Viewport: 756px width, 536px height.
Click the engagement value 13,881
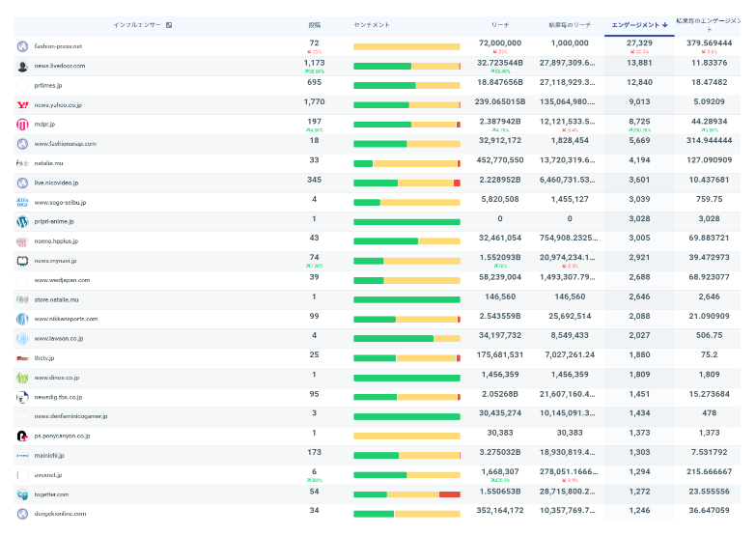click(x=639, y=63)
